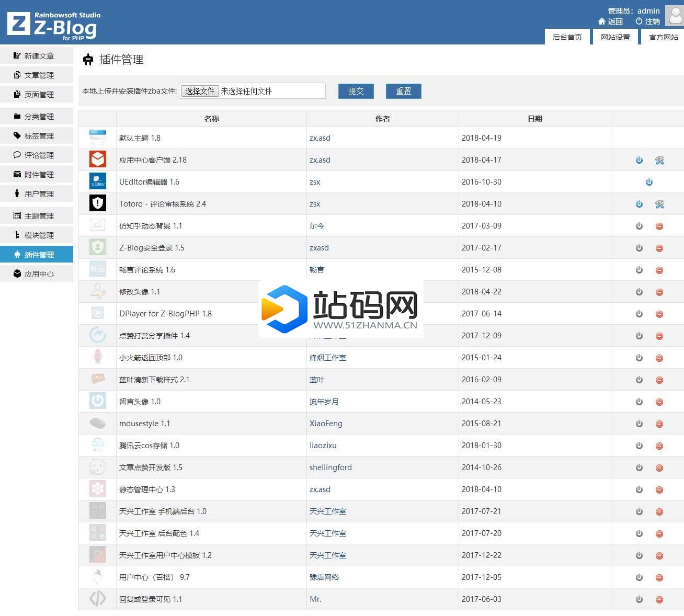Enable the 仿知乎动态背景 plugin
The image size is (684, 616).
(x=639, y=226)
